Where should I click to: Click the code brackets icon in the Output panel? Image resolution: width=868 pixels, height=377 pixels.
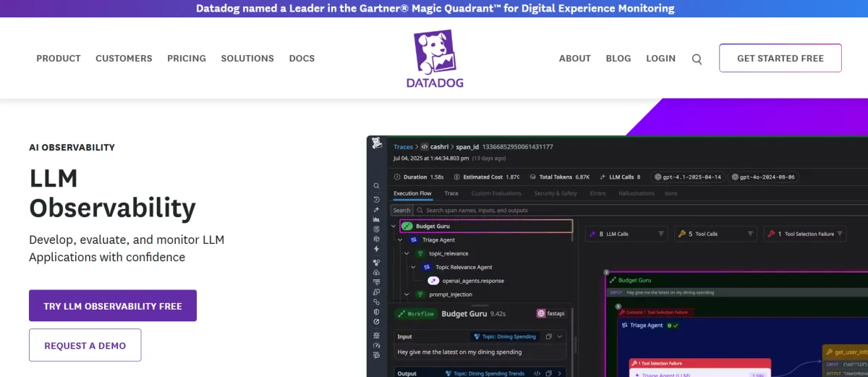pyautogui.click(x=537, y=373)
